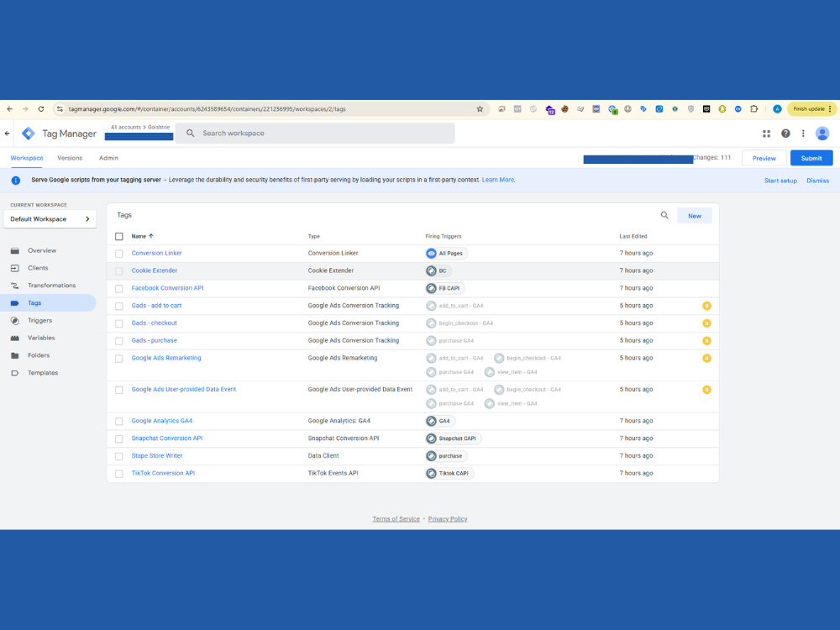Screen dimensions: 840x630
Task: Click the paused icon on Gads - checkout row
Action: pyautogui.click(x=706, y=323)
